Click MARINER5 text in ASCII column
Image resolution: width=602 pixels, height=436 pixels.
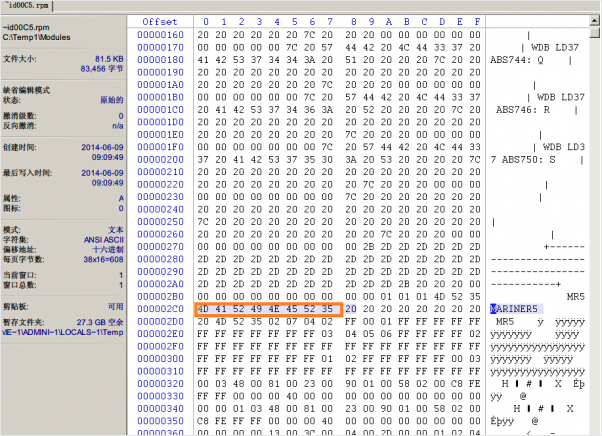pos(514,309)
